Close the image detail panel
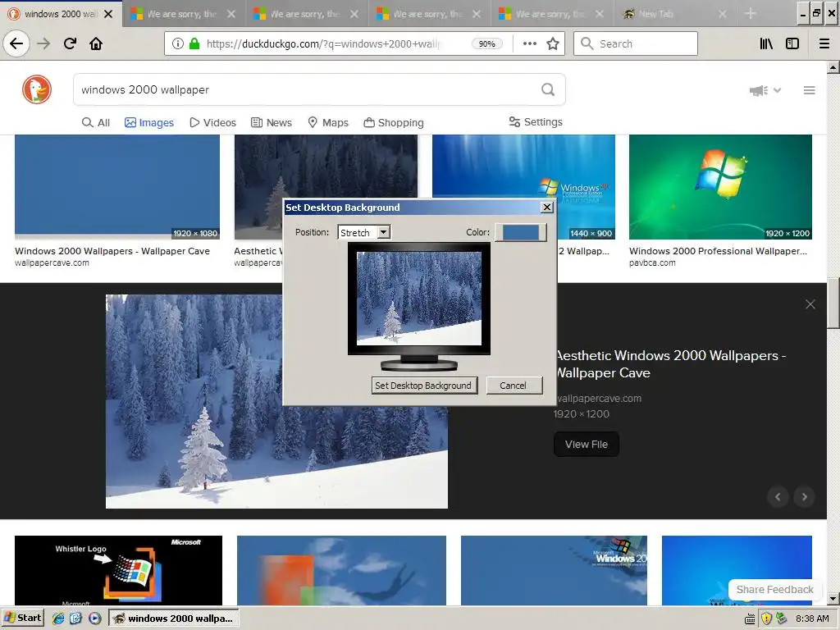Image resolution: width=840 pixels, height=630 pixels. (810, 304)
